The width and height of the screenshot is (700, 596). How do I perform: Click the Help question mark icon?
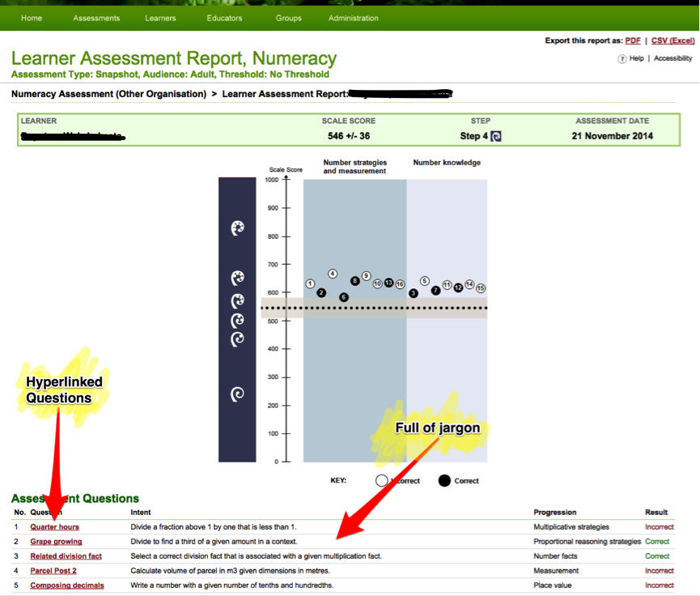[622, 59]
